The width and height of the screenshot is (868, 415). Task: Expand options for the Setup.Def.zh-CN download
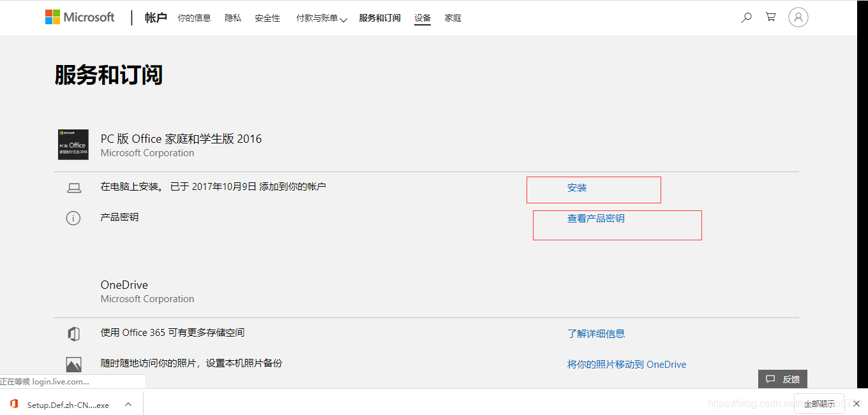tap(128, 404)
